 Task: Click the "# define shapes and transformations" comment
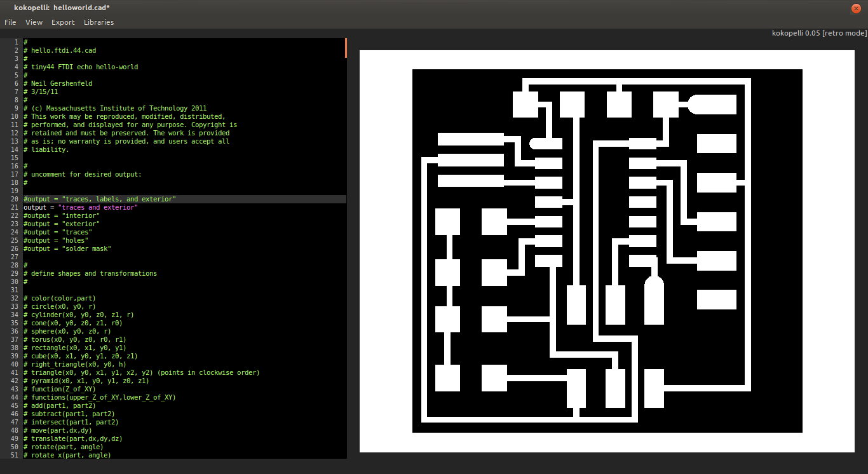[90, 273]
